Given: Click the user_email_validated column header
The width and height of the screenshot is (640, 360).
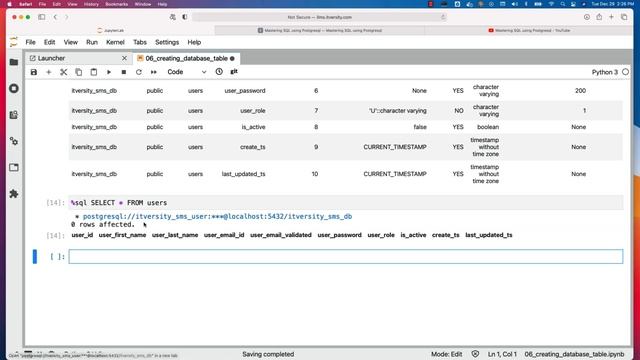Looking at the screenshot, I should [281, 235].
